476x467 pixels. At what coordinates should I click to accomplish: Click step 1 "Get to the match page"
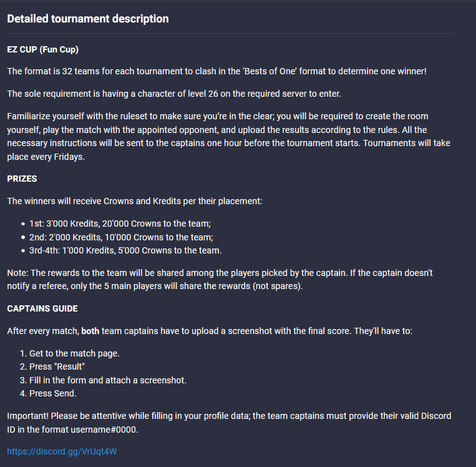click(74, 353)
